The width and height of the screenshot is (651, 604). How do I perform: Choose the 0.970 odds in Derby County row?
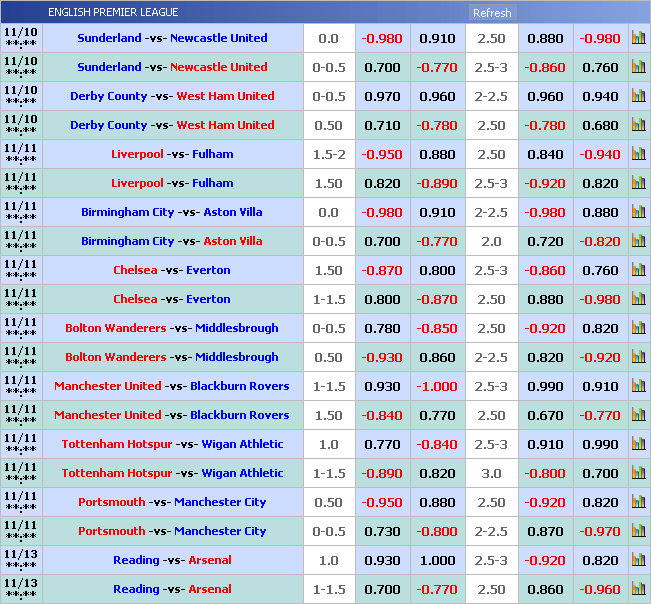(x=382, y=96)
